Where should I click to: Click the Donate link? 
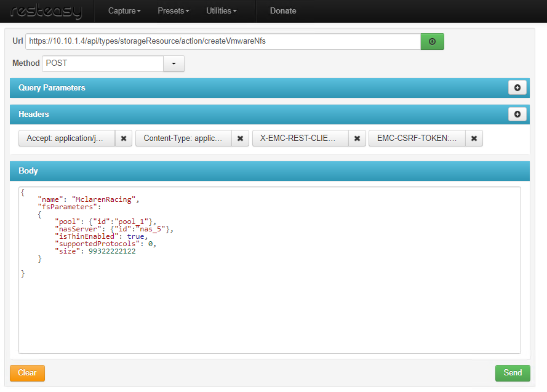tap(283, 11)
